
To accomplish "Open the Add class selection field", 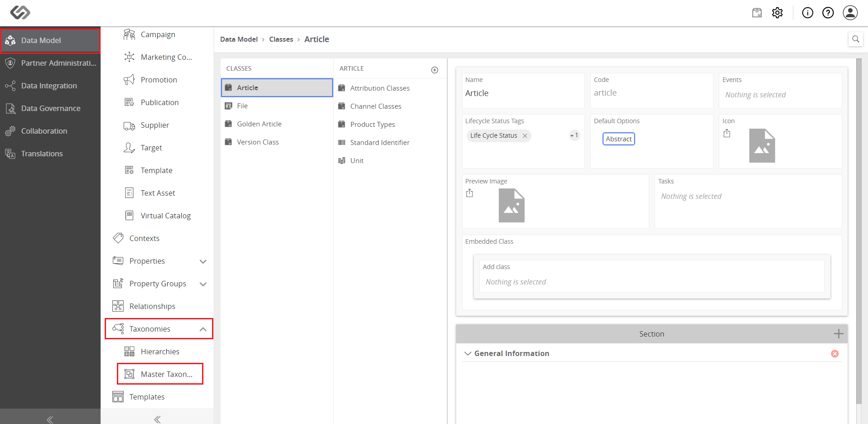I will (x=651, y=282).
